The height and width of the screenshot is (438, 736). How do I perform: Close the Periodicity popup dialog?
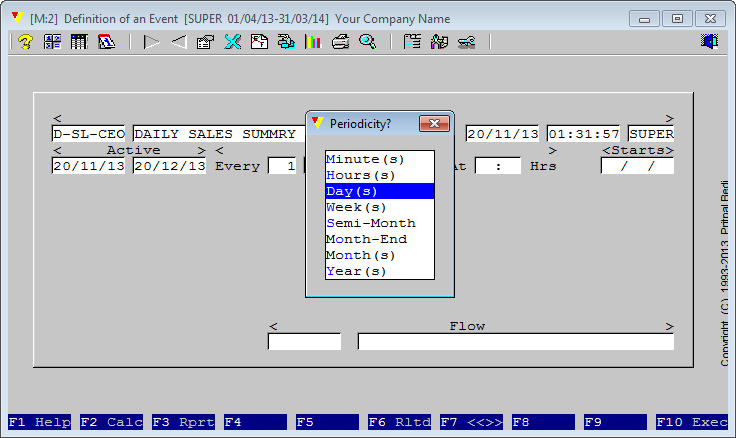[x=433, y=124]
